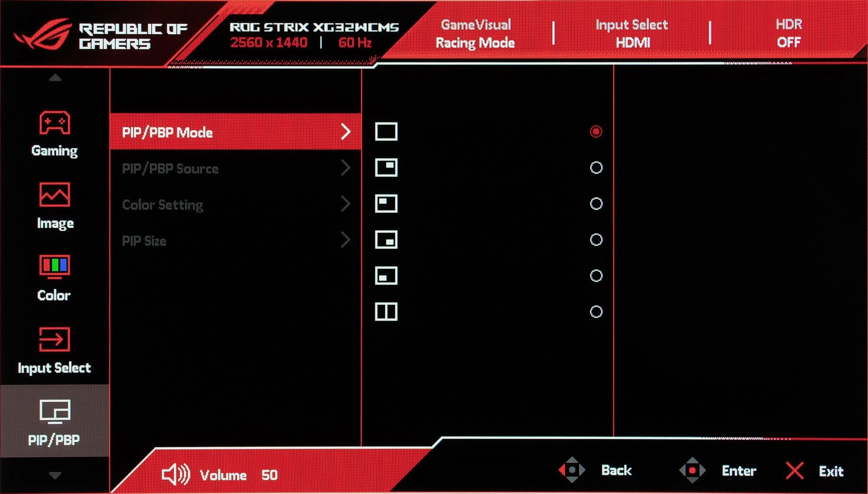Move sidebar down with bottom arrow
This screenshot has width=868, height=494.
coord(55,475)
